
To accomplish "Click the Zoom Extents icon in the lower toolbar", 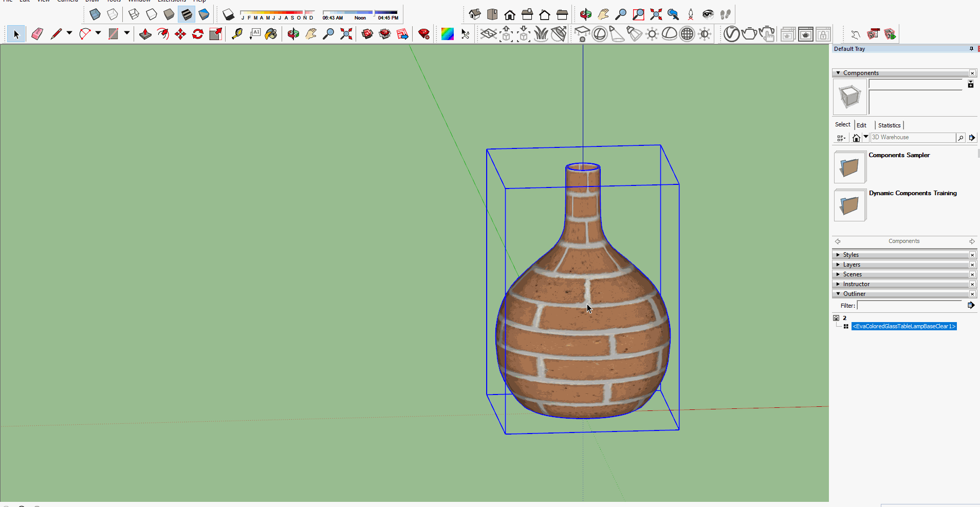I will (x=346, y=34).
